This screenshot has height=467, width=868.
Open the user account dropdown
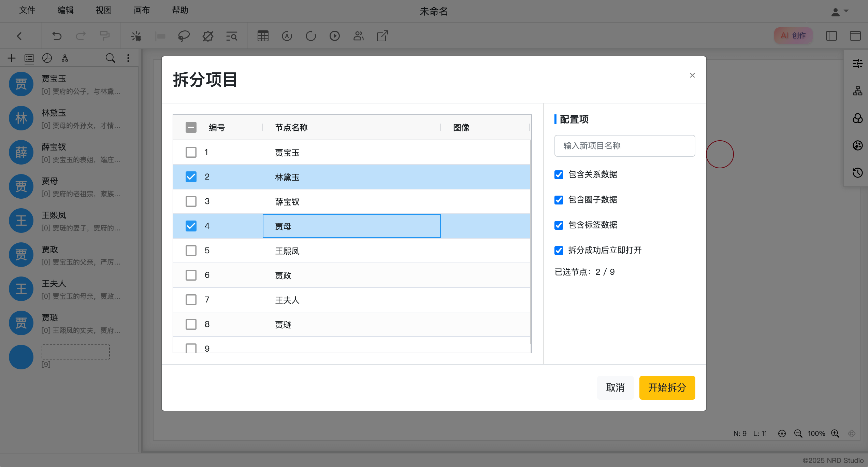[840, 12]
